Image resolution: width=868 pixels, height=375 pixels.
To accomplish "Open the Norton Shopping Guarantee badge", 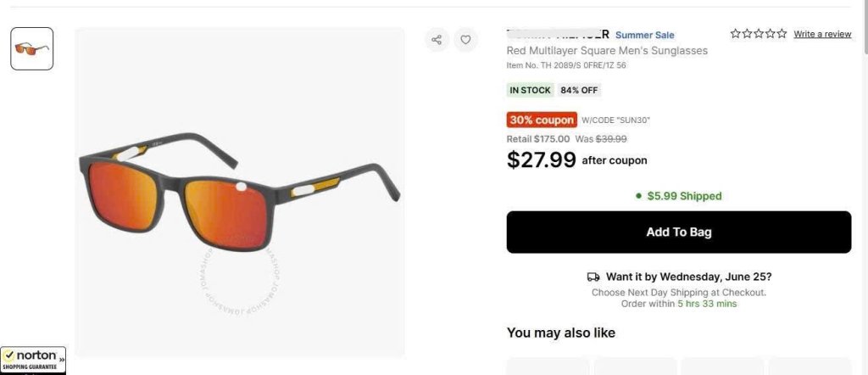I will click(x=30, y=359).
